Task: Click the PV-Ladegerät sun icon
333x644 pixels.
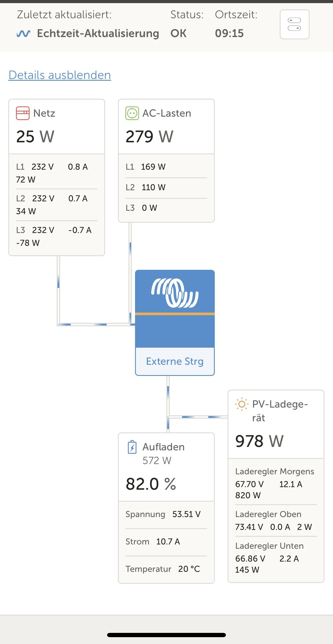Action: [x=242, y=404]
